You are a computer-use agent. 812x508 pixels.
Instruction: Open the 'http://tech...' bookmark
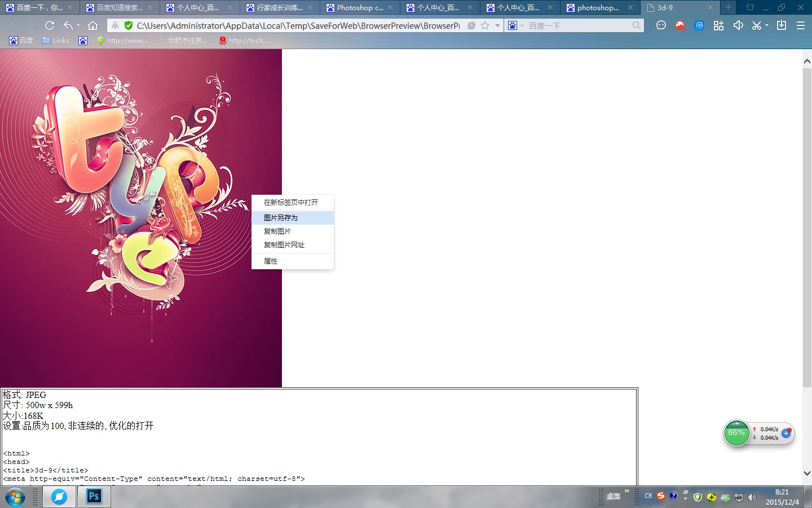[244, 41]
